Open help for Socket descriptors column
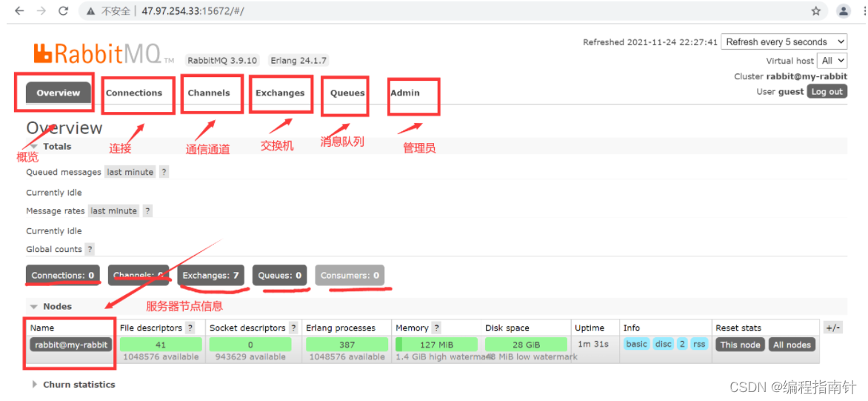This screenshot has height=401, width=868. point(293,328)
